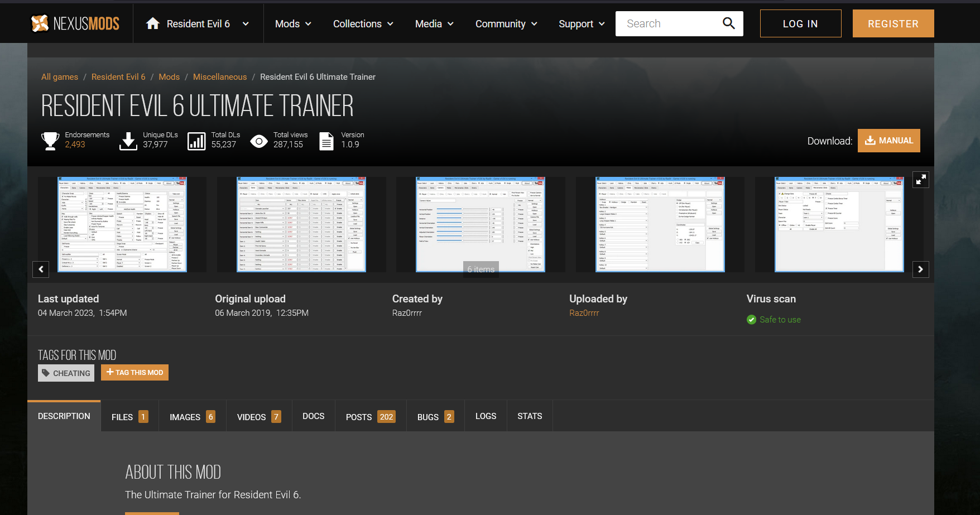Open the Videos tab
Viewport: 980px width, 515px height.
pos(259,416)
